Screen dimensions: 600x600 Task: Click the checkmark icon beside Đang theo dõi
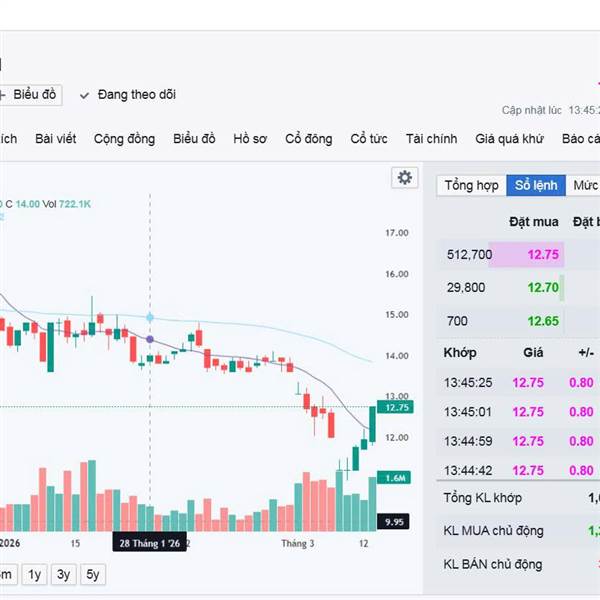point(85,96)
